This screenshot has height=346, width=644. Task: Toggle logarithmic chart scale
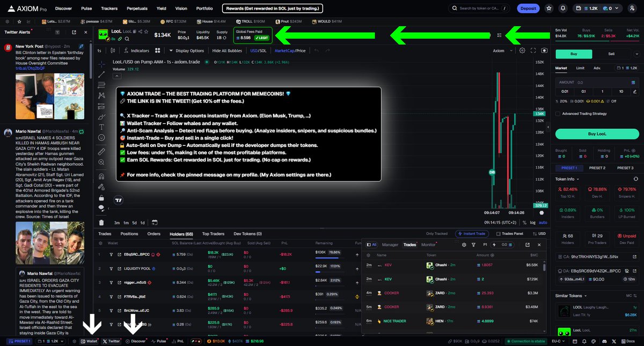[x=532, y=222]
